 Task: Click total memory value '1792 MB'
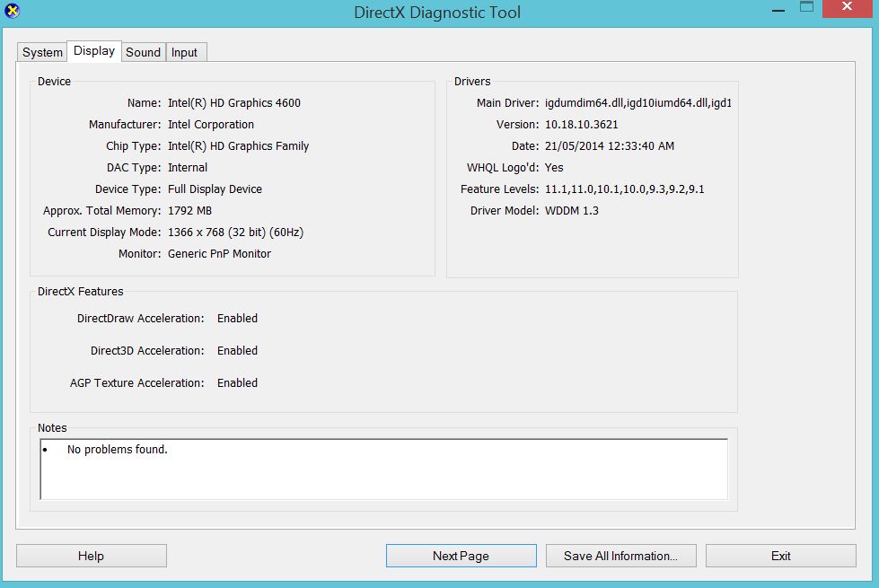(189, 211)
